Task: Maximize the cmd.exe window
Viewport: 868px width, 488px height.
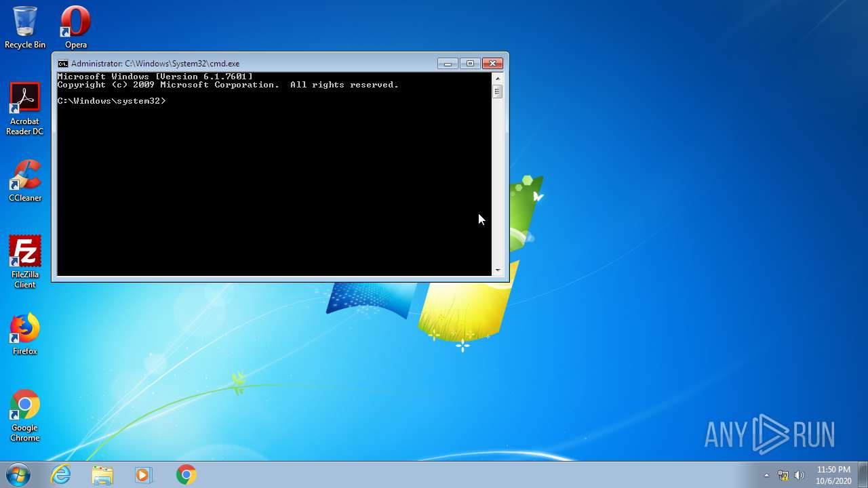Action: [x=470, y=64]
